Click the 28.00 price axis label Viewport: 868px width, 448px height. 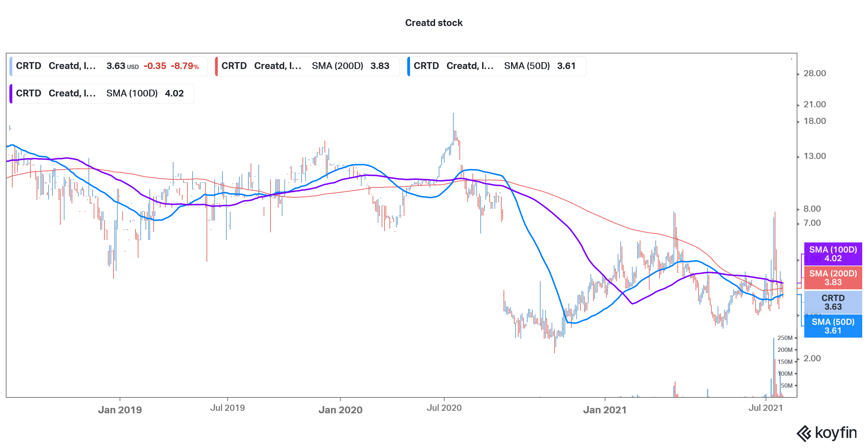[814, 73]
